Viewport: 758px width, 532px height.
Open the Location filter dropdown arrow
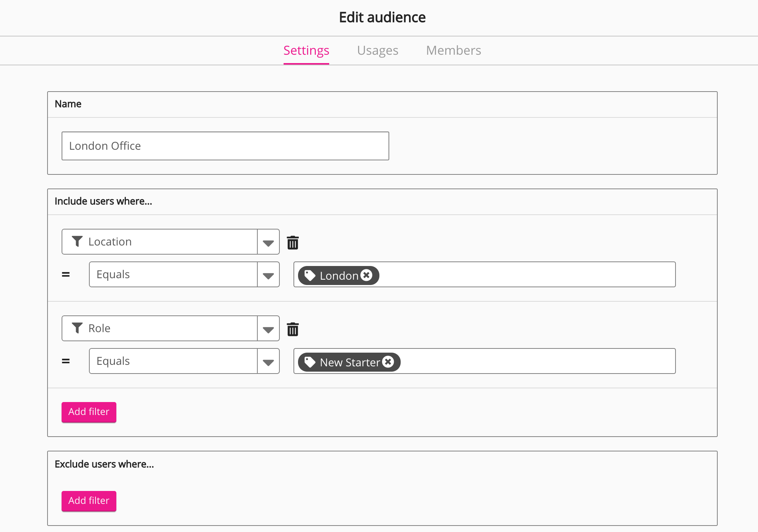pyautogui.click(x=268, y=242)
